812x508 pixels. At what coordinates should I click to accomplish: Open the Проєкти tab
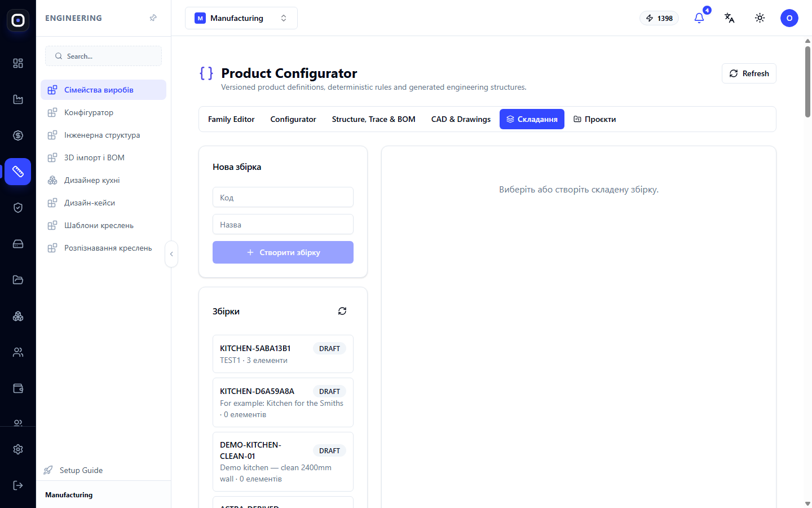point(595,119)
